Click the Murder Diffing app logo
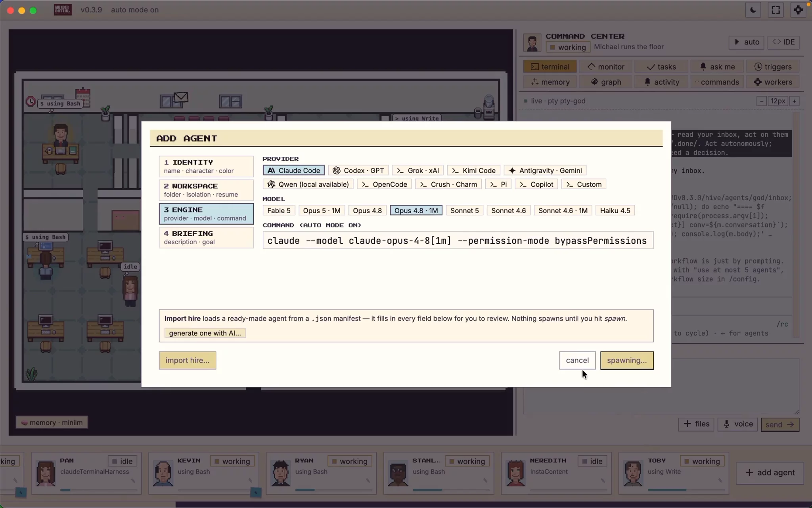812x508 pixels. pyautogui.click(x=63, y=10)
